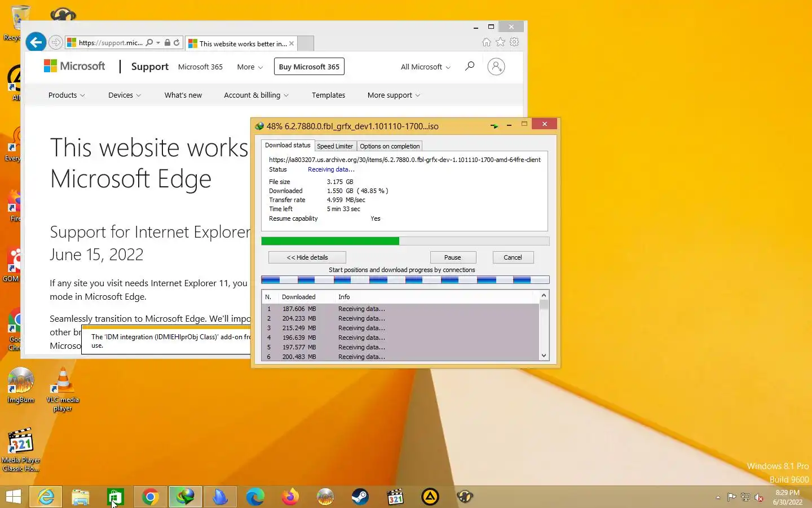The height and width of the screenshot is (508, 812).
Task: Click the IDM green arrow icon in title bar
Action: tap(495, 126)
